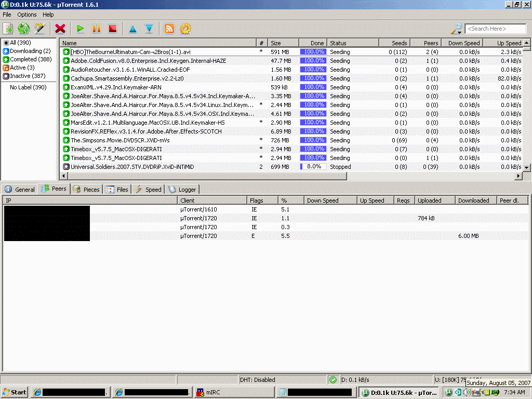
Task: Select the µTorrent/1610 peer row
Action: (265, 209)
